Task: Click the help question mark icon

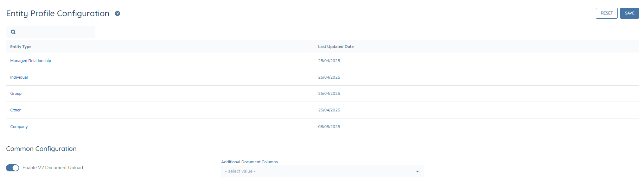Action: coord(117,13)
